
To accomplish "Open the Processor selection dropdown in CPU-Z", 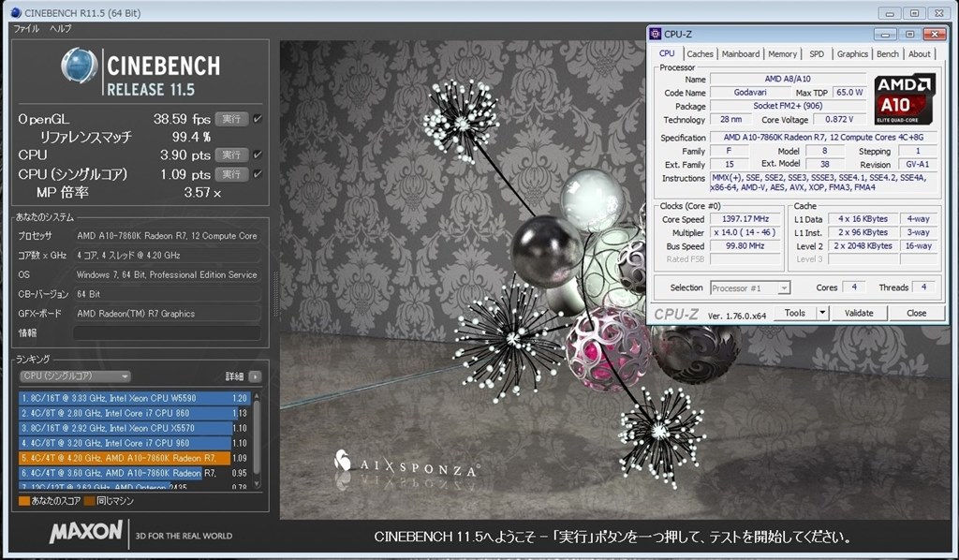I will (x=750, y=287).
